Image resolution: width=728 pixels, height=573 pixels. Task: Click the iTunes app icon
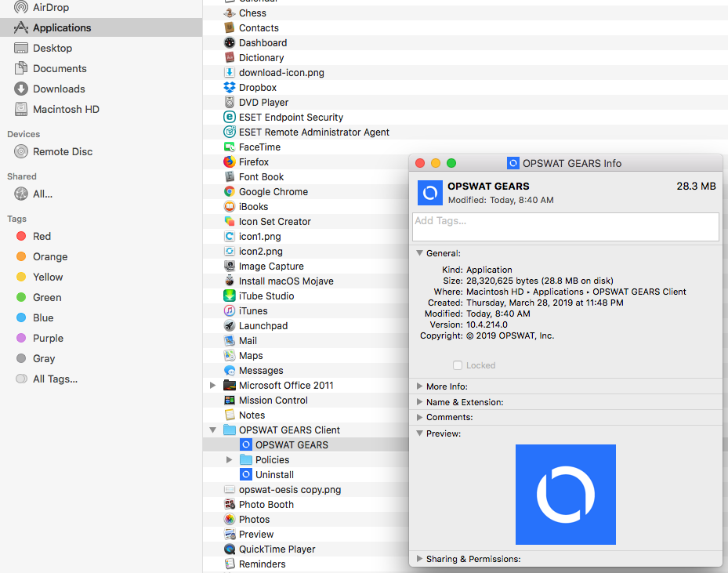230,310
